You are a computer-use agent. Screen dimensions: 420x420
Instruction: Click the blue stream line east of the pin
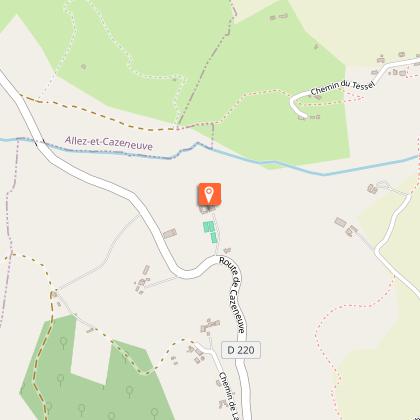333,170
